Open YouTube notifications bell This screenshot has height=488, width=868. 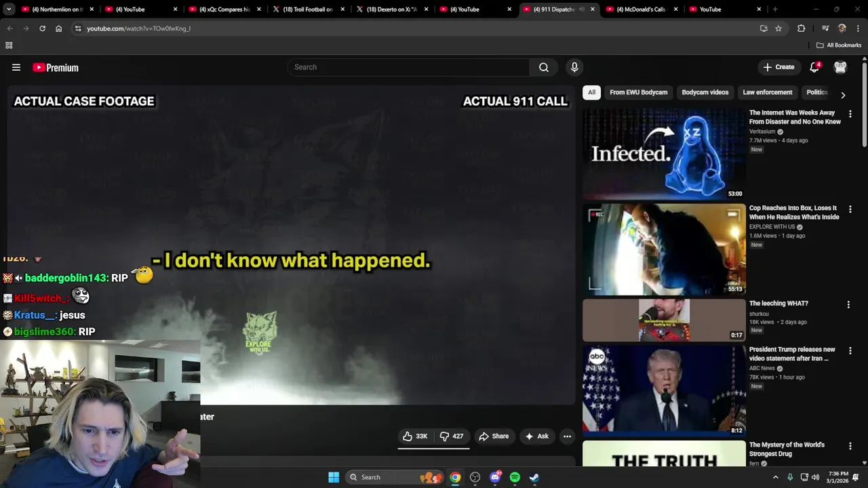(x=815, y=67)
